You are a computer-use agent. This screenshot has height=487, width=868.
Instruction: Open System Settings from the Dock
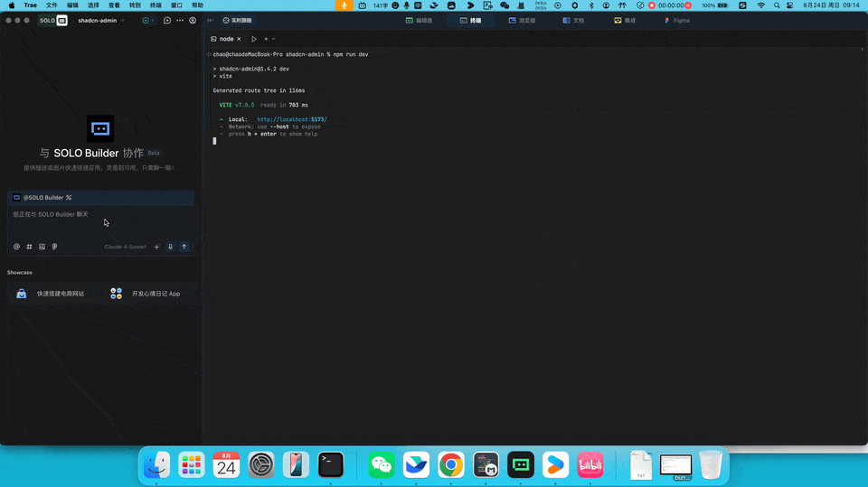point(261,464)
